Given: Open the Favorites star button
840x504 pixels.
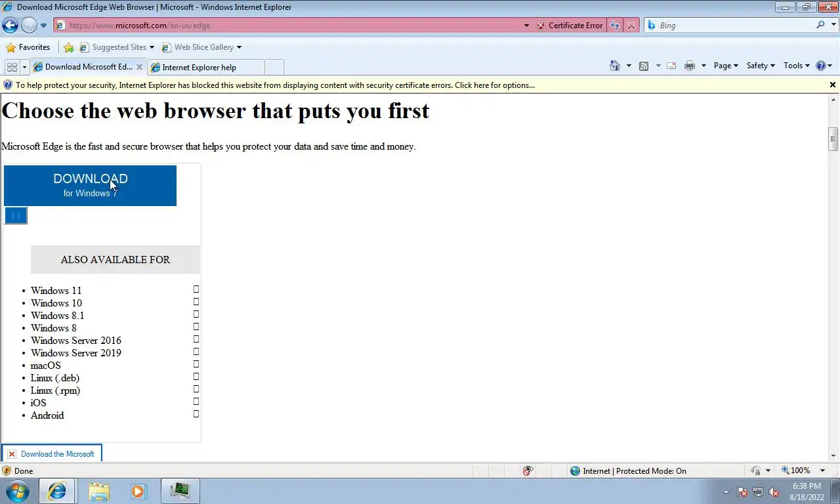Looking at the screenshot, I should 28,47.
